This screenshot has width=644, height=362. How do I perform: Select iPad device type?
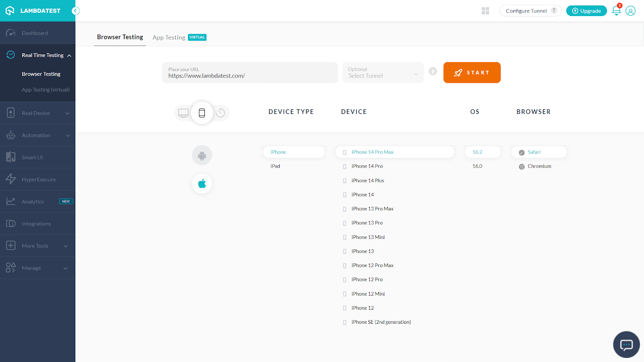tap(275, 166)
